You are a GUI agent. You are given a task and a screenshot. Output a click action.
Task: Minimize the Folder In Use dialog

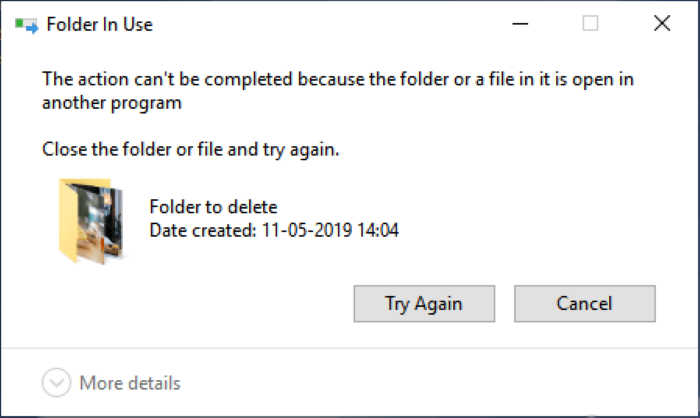[520, 24]
